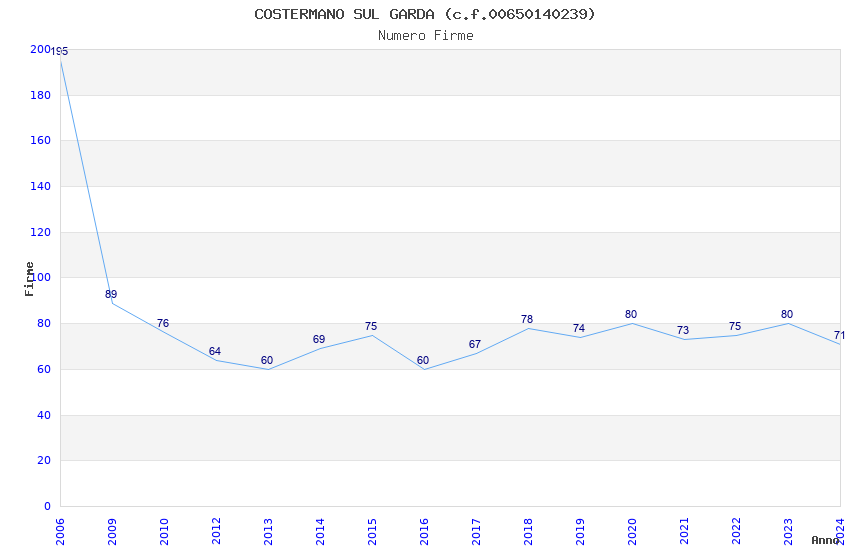Select the 60 data label above 2013

coord(267,360)
